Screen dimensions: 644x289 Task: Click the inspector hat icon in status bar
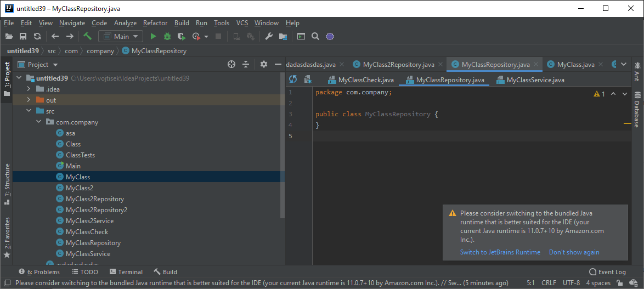pyautogui.click(x=632, y=283)
